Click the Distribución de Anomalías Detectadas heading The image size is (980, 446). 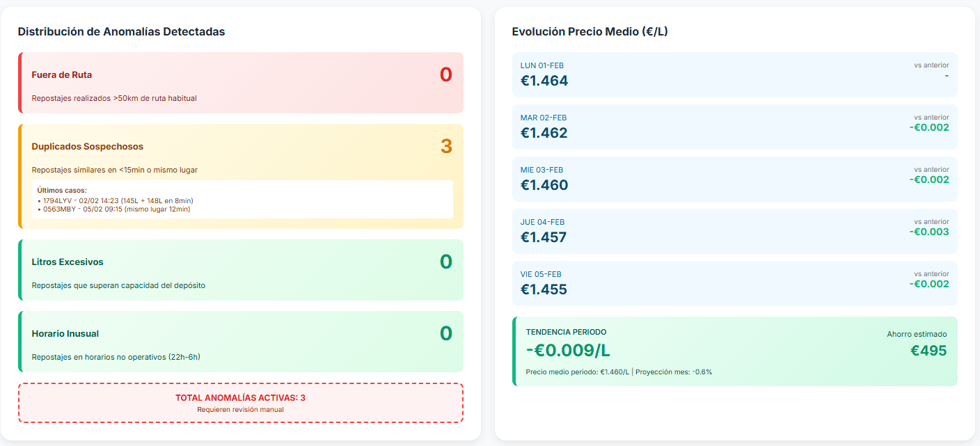coord(121,31)
